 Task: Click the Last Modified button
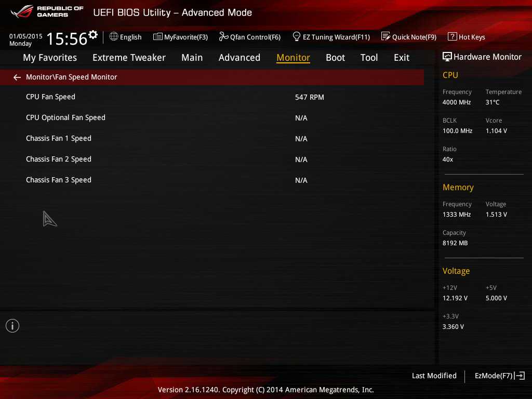pos(434,376)
